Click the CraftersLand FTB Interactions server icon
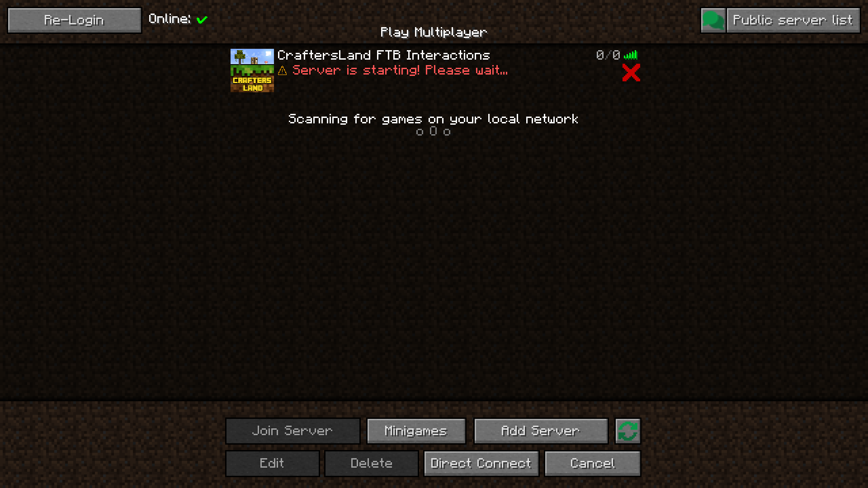Screen dimensions: 868x488 pos(252,70)
